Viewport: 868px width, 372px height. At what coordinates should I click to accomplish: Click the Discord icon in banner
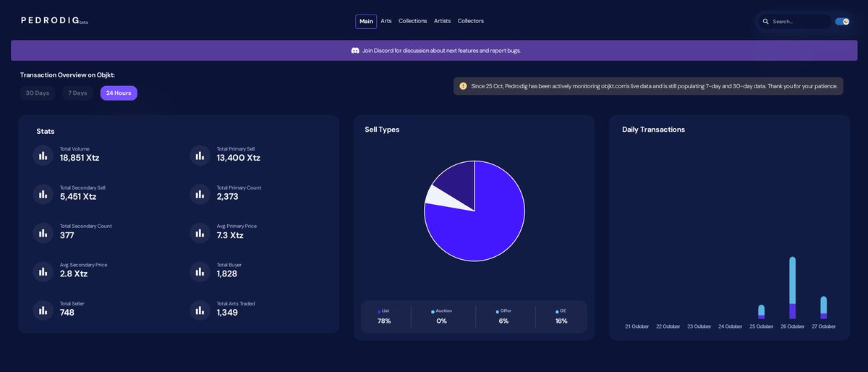355,51
